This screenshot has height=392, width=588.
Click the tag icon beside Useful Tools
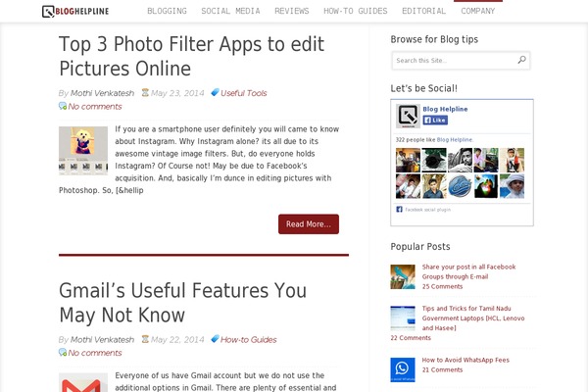215,92
